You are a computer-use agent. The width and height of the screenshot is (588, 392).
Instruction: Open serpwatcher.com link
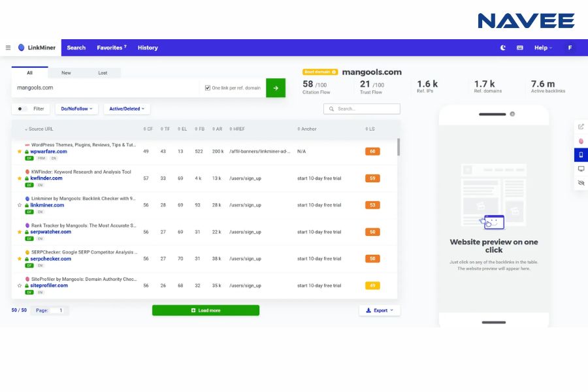50,232
